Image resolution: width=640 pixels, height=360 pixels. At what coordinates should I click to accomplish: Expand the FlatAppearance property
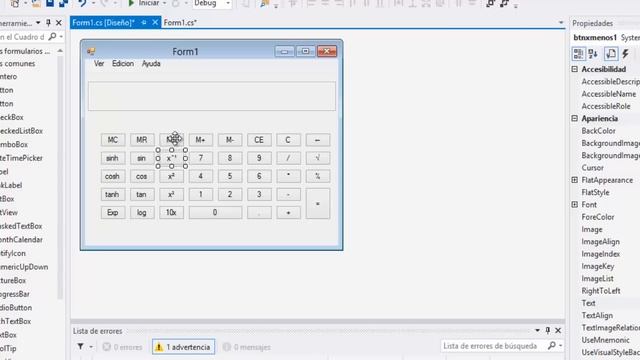pyautogui.click(x=575, y=180)
